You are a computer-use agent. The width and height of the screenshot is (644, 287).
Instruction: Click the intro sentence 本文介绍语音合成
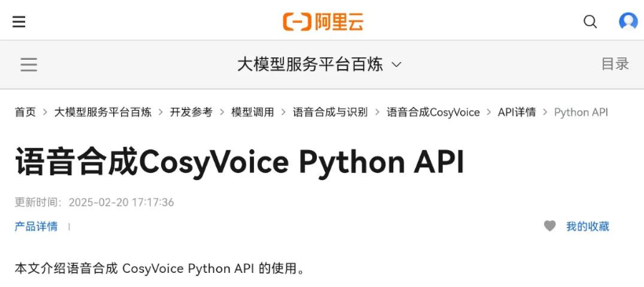pyautogui.click(x=160, y=269)
